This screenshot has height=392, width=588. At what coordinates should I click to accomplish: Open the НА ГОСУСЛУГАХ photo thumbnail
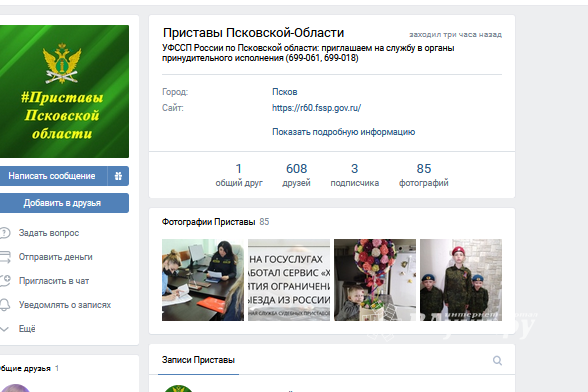click(289, 280)
